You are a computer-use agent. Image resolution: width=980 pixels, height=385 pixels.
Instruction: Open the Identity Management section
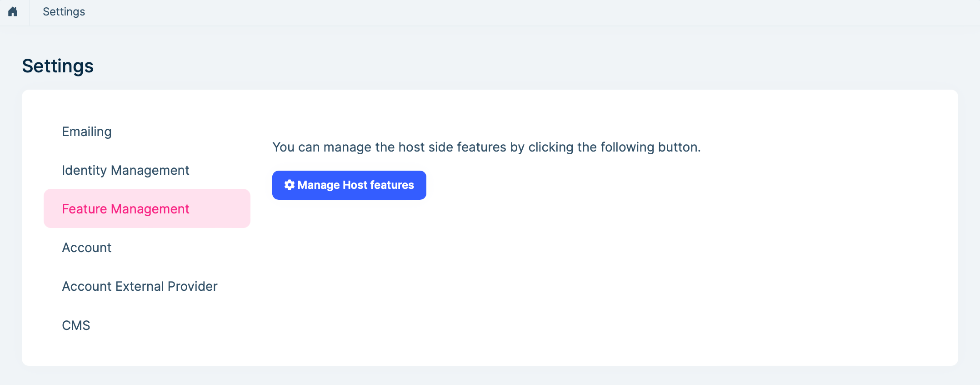[126, 170]
